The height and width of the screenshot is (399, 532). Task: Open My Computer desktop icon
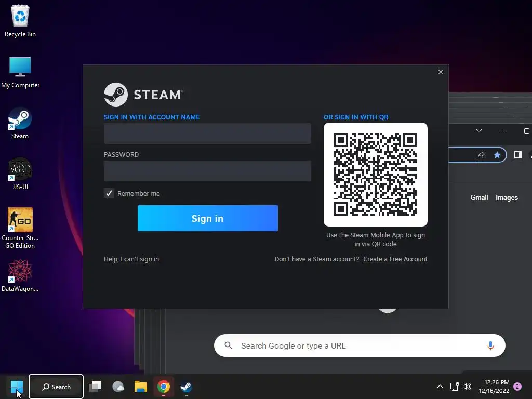click(x=20, y=72)
